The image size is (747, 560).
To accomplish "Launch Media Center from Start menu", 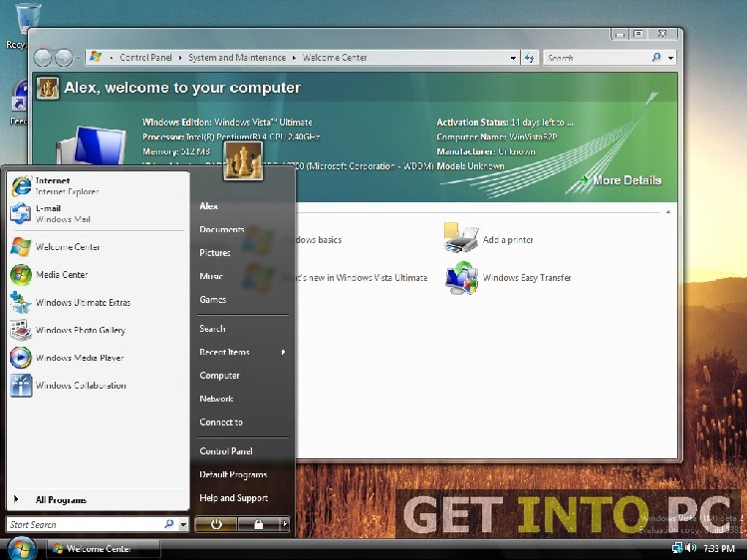I will [98, 274].
